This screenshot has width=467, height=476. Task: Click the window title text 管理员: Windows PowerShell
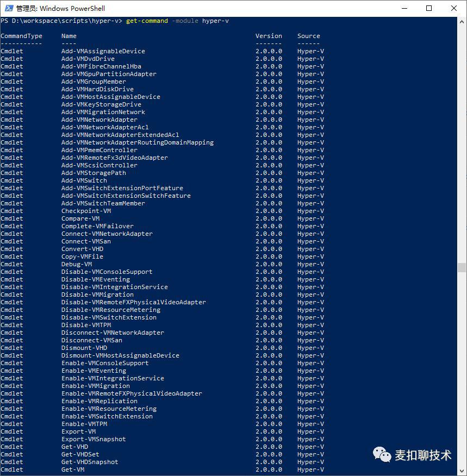(60, 9)
